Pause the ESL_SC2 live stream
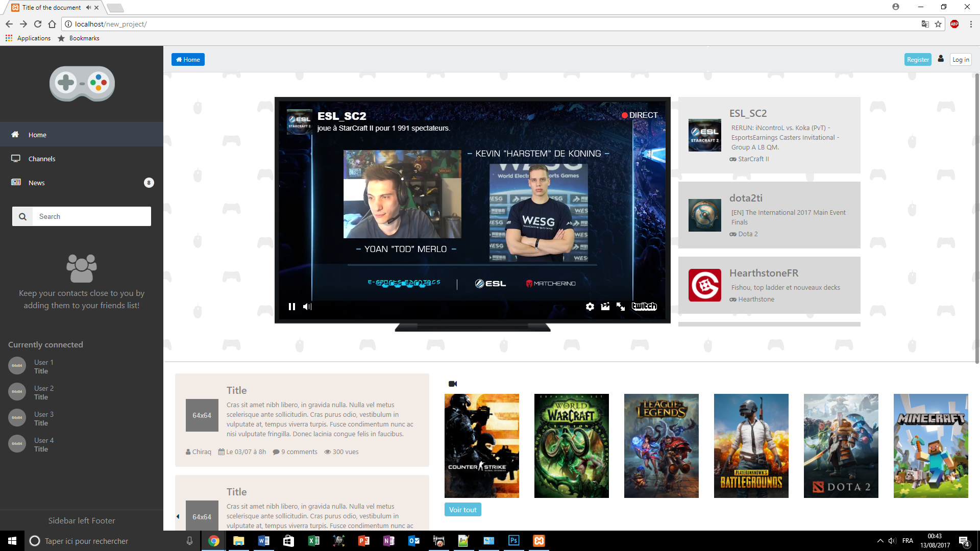This screenshot has height=551, width=980. click(292, 307)
